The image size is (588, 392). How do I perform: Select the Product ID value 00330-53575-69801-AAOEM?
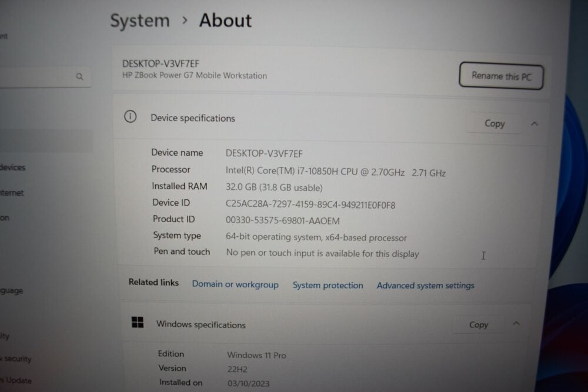point(283,220)
